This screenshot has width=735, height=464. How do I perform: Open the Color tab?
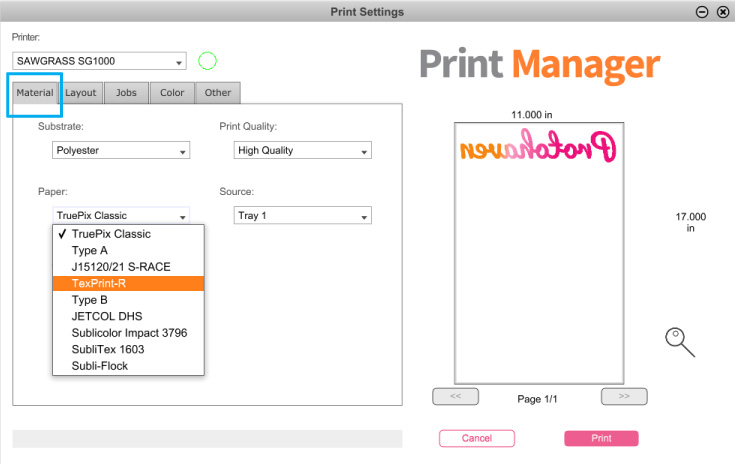[x=172, y=93]
